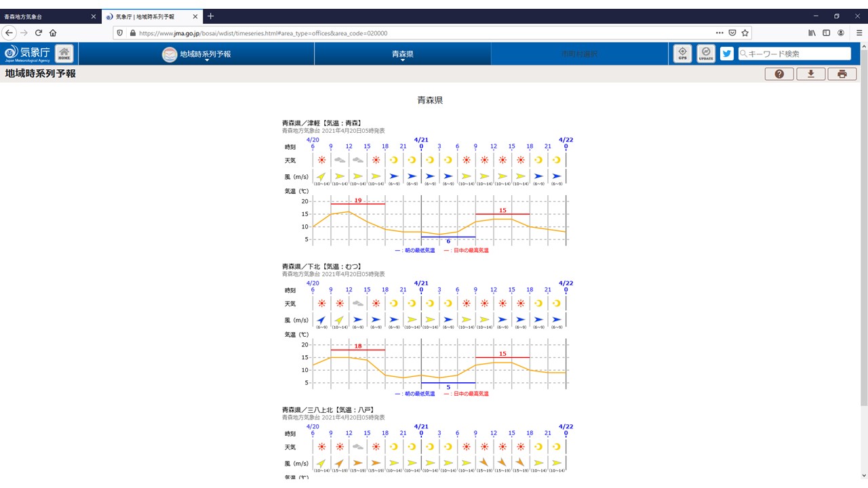Toggle the Firefox sidebar icon
868x488 pixels.
click(x=826, y=33)
